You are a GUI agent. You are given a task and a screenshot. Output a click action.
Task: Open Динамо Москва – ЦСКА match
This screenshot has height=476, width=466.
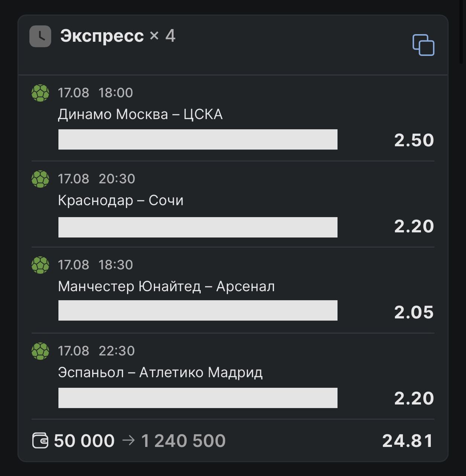pos(140,114)
